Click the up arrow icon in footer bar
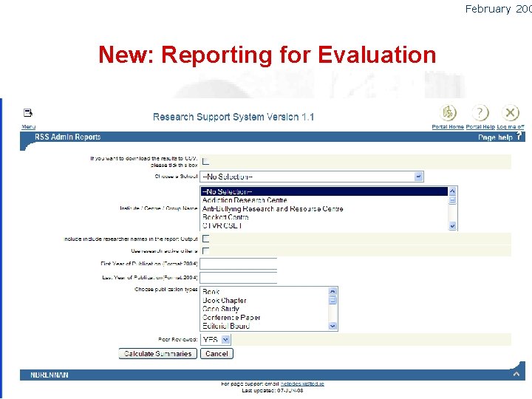This screenshot has height=399, width=532. (x=516, y=374)
